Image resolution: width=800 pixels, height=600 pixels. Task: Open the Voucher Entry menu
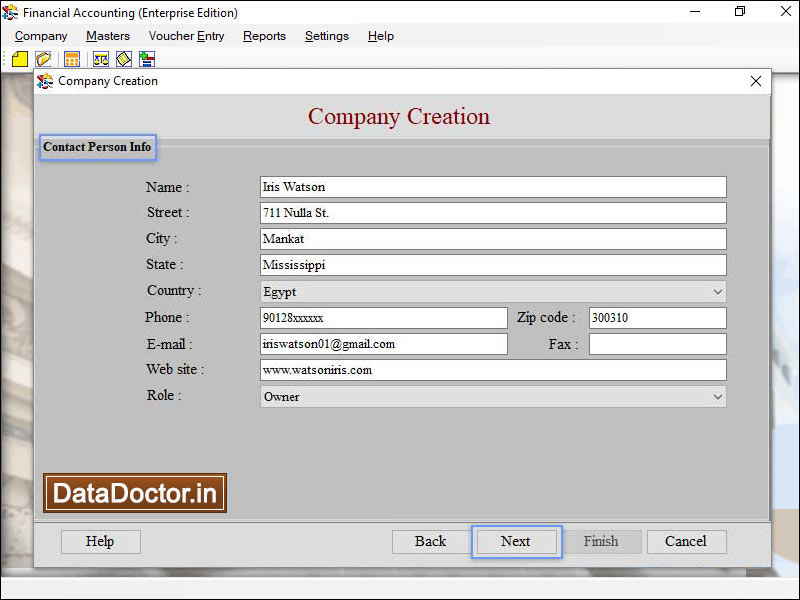(x=186, y=36)
